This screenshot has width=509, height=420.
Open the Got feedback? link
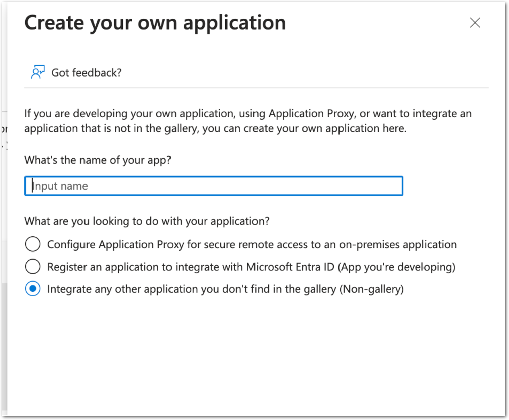[87, 73]
